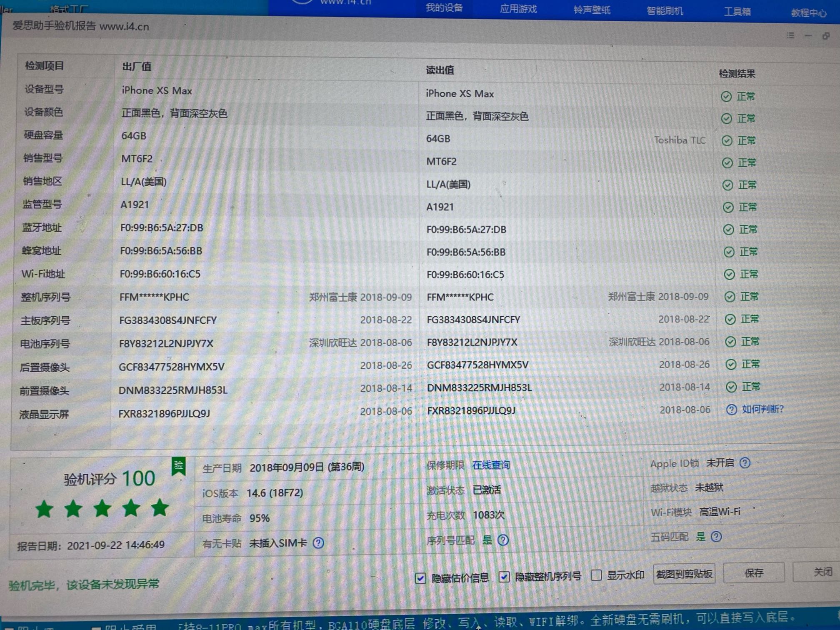Viewport: 840px width, 630px height.
Task: Click the 验机完毕 status message
Action: coord(84,585)
